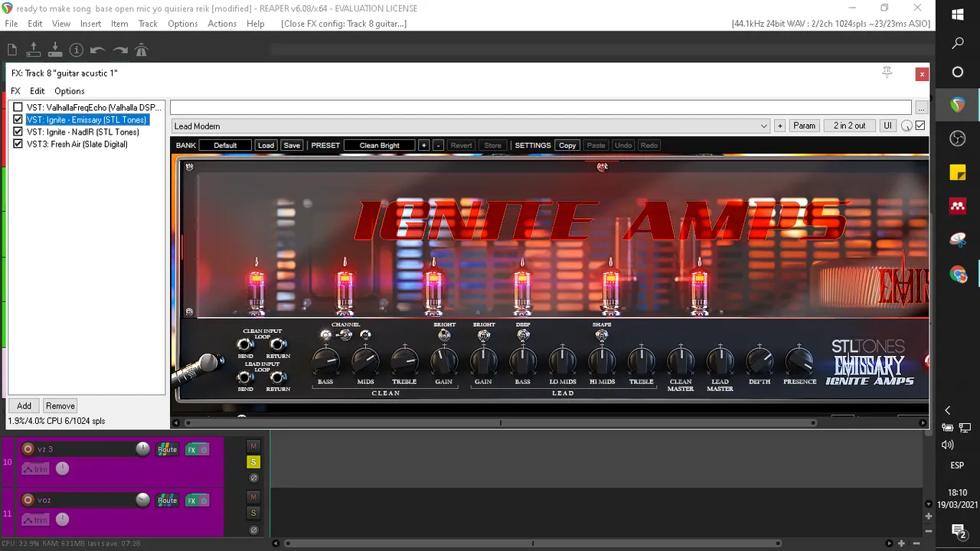Toggle the plugin bypass checkbox beside UI

pyautogui.click(x=920, y=126)
